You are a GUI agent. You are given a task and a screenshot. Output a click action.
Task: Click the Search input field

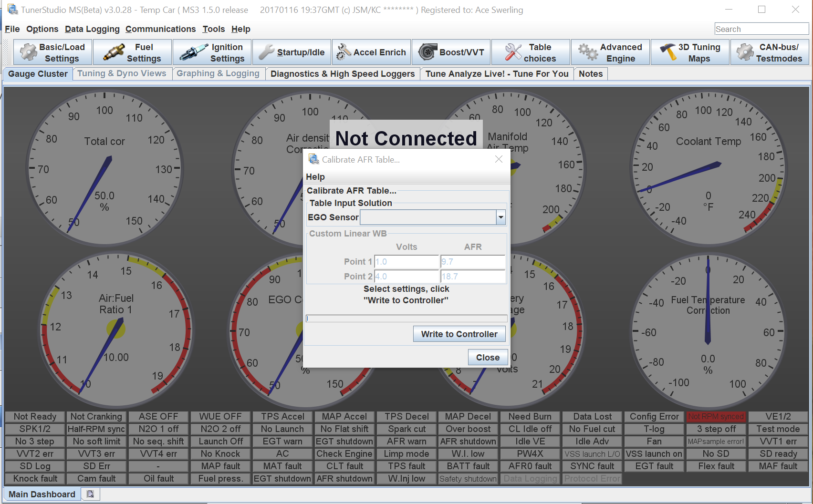point(761,29)
